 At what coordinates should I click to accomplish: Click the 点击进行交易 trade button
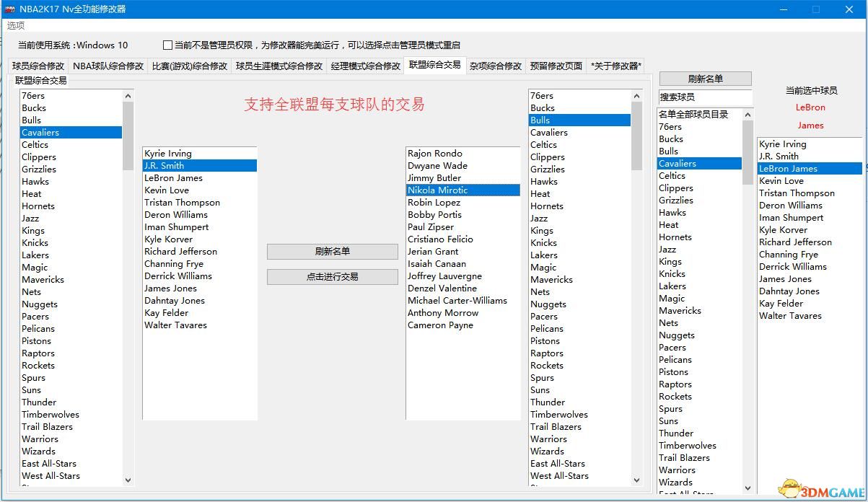(333, 277)
